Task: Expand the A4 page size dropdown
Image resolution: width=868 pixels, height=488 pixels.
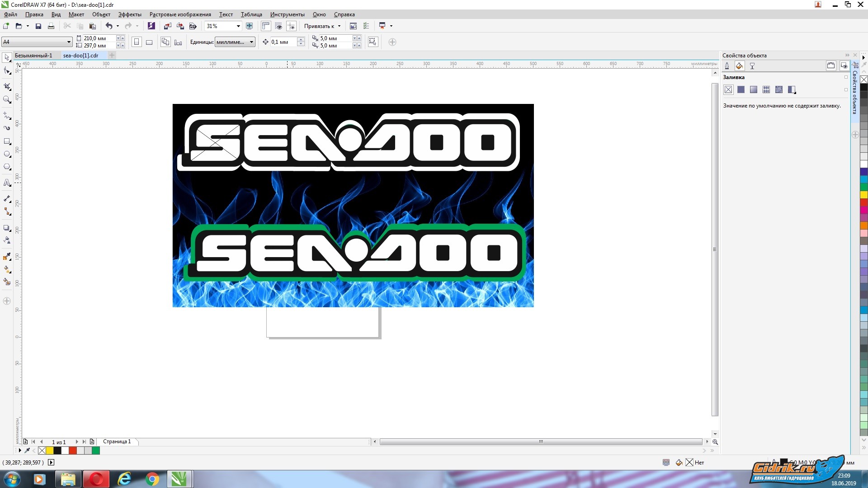Action: pos(69,42)
